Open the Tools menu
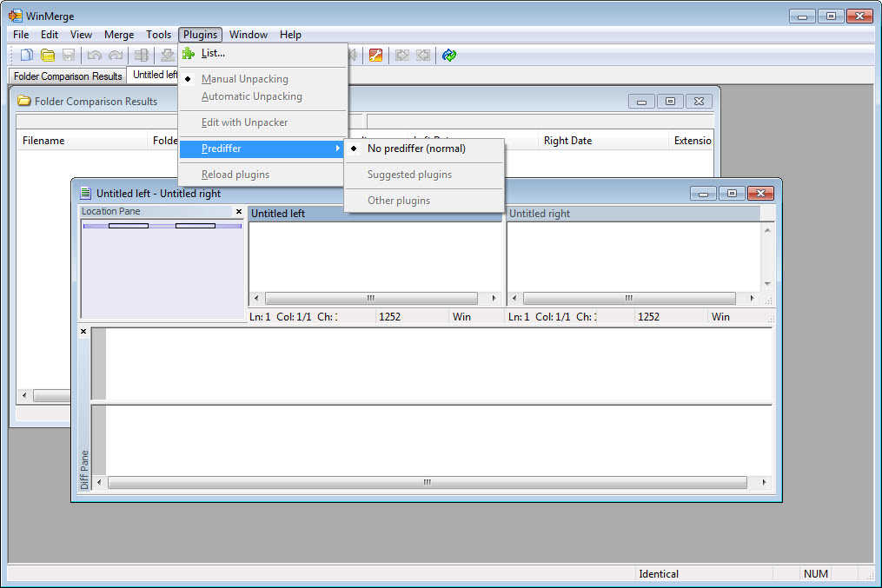 click(158, 34)
